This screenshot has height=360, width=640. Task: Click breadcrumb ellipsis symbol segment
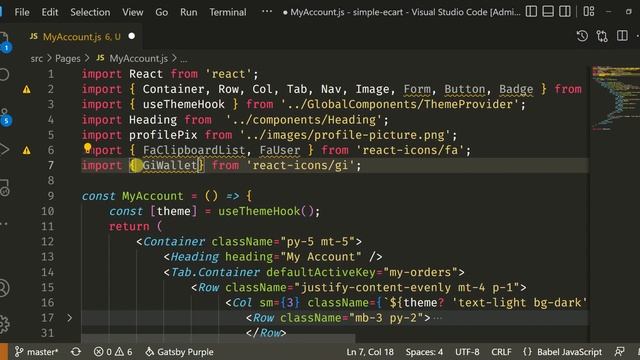[x=184, y=60]
